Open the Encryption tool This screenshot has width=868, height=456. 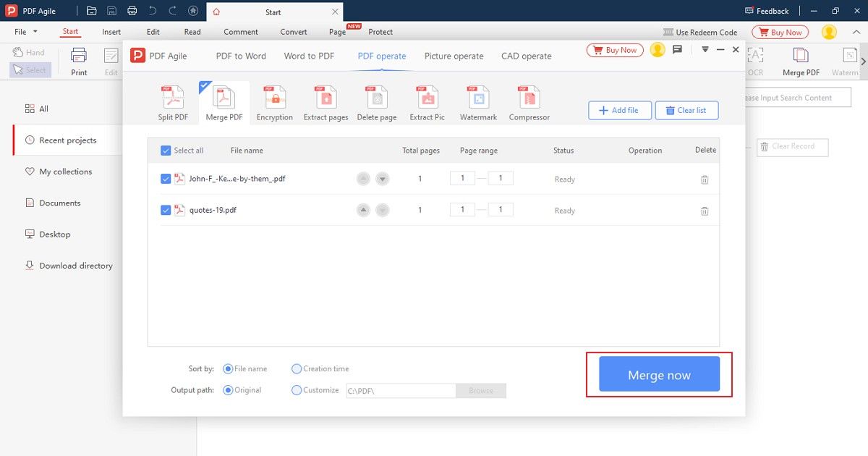[x=275, y=103]
